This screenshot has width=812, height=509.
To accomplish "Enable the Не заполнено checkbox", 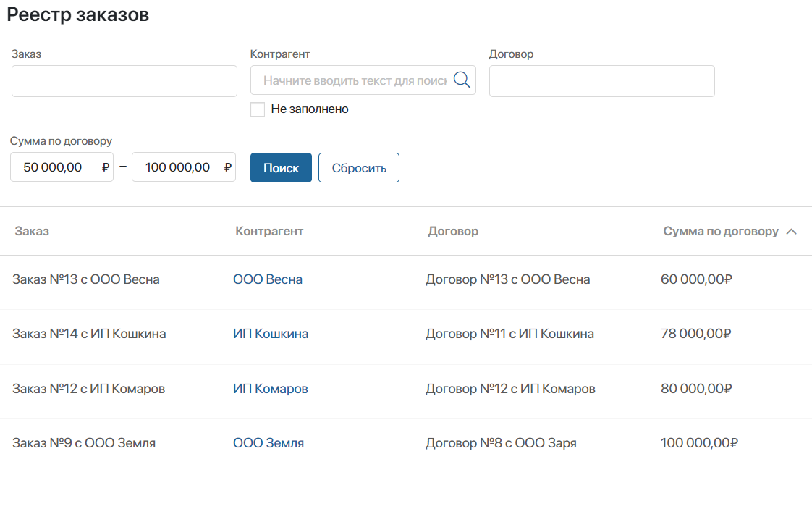I will [258, 109].
